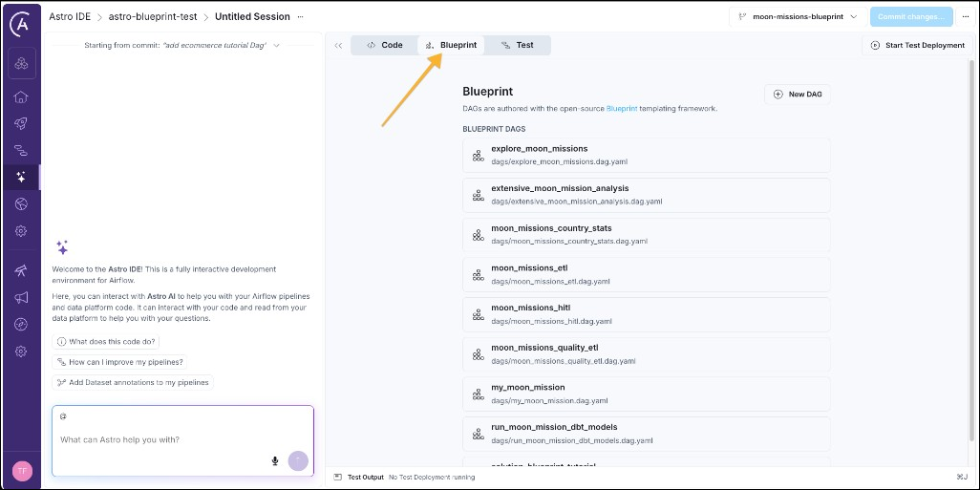Image resolution: width=980 pixels, height=490 pixels.
Task: Open announcements via megaphone icon
Action: coord(21,297)
